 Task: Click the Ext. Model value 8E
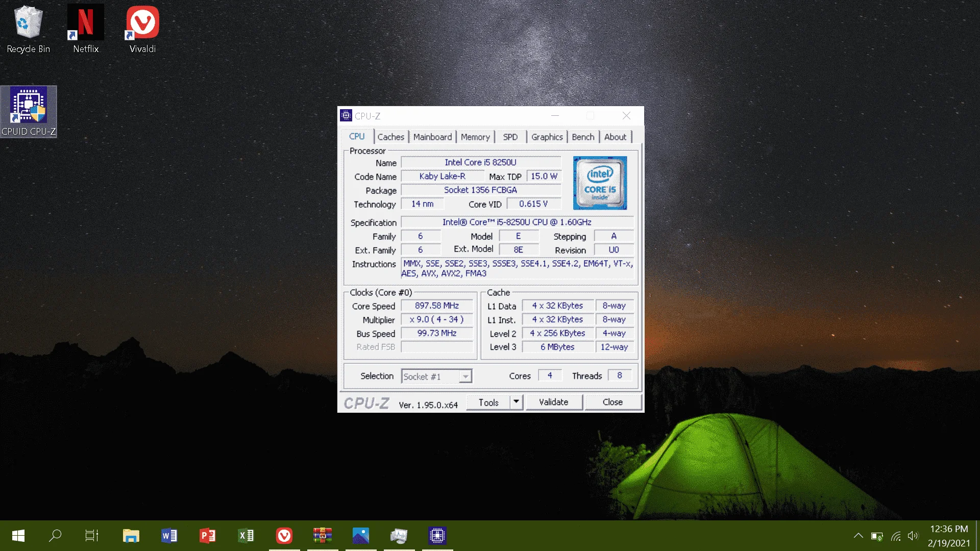[518, 250]
